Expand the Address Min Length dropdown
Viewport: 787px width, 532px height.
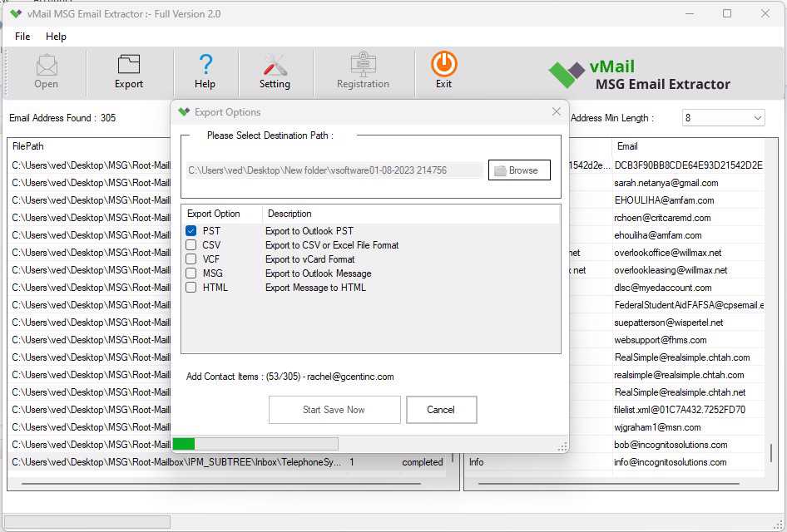[757, 118]
